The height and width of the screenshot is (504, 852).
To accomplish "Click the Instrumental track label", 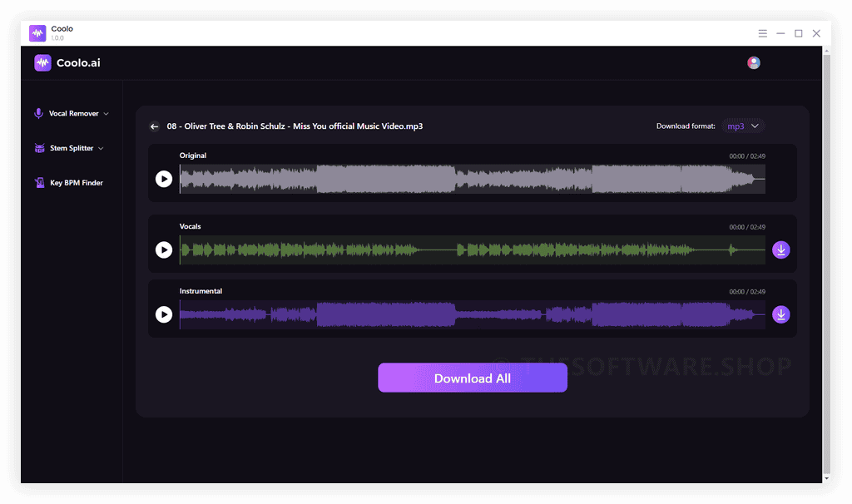I will (x=201, y=291).
